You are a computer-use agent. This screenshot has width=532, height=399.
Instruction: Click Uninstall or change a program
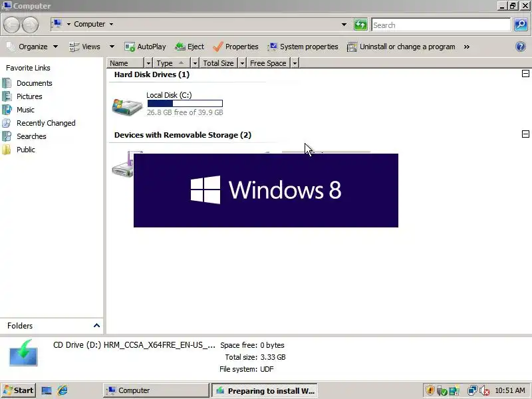401,47
